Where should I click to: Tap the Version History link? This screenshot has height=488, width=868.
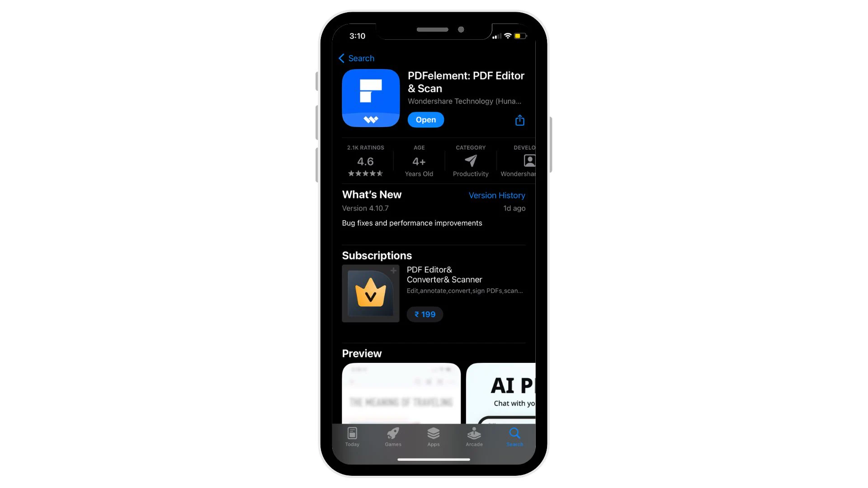pyautogui.click(x=496, y=195)
